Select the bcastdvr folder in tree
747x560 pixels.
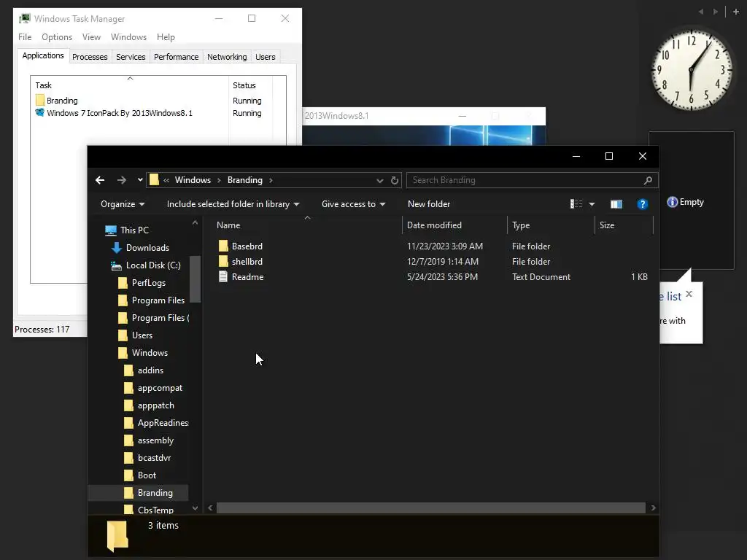click(x=147, y=458)
